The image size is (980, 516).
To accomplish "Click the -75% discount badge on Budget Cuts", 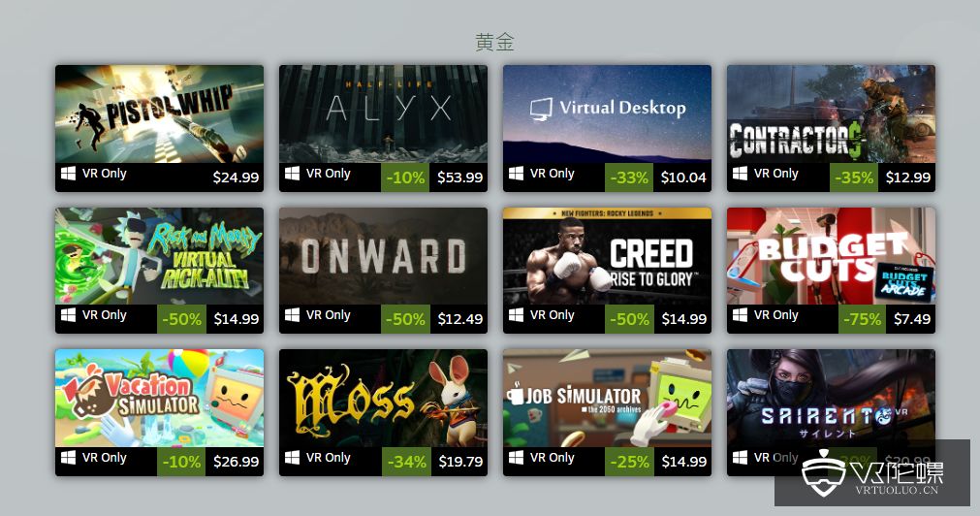I will (x=861, y=319).
